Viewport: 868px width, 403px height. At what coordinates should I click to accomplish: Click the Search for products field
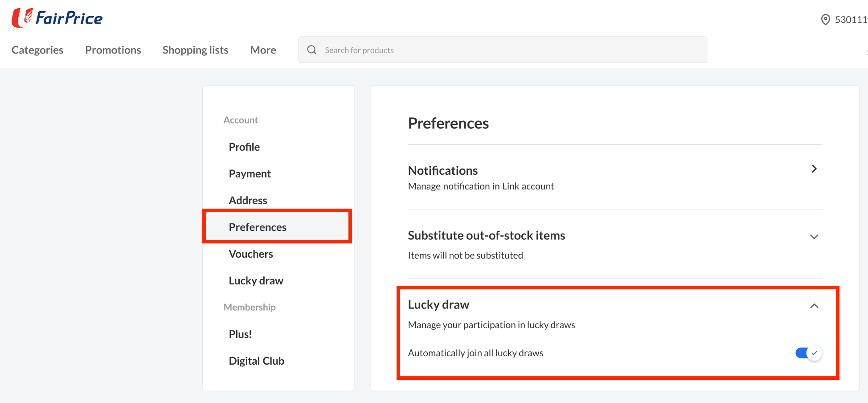point(503,50)
